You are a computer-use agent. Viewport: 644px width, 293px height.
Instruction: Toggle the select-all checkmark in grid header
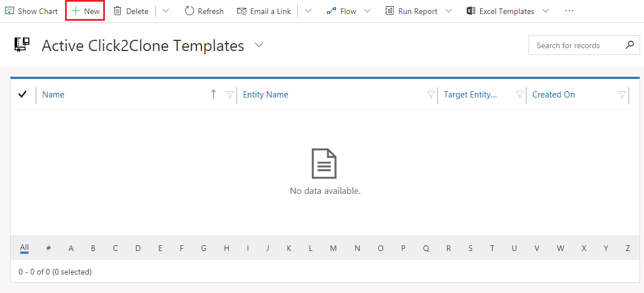tap(22, 95)
